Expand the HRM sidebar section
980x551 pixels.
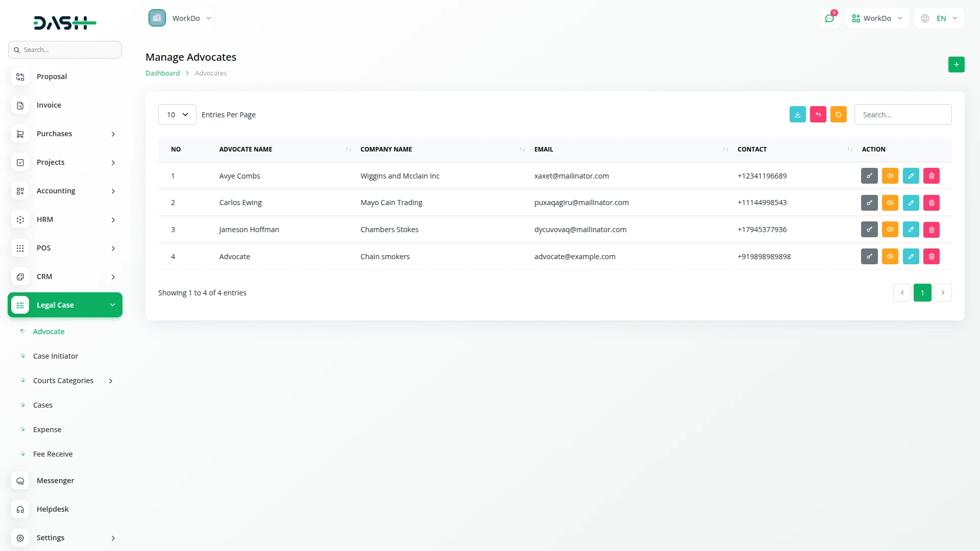click(65, 219)
